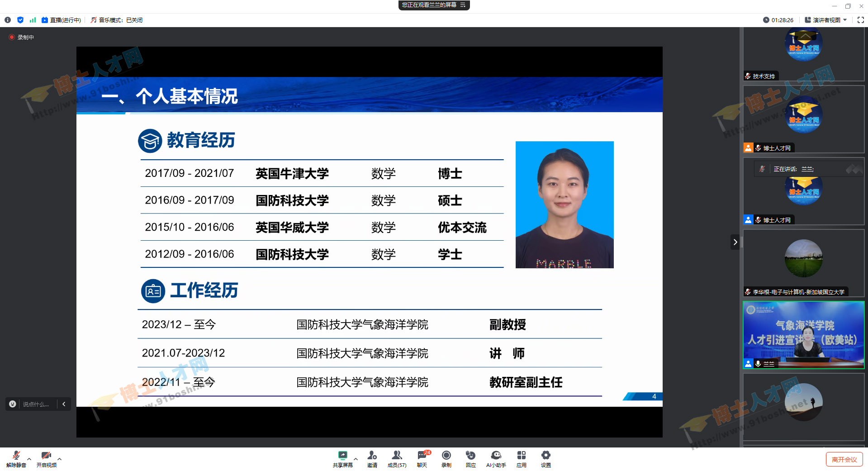Minimize the meeting window
Image resolution: width=868 pixels, height=471 pixels.
[835, 6]
